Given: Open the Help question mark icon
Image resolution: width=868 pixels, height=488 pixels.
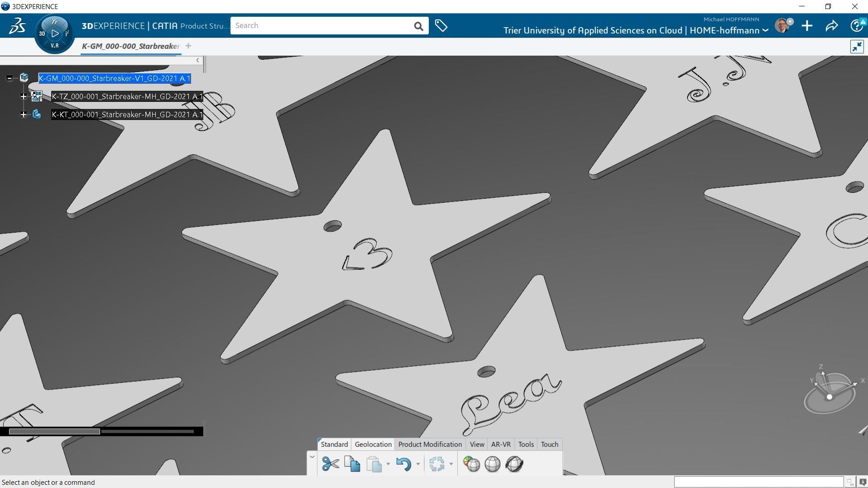Looking at the screenshot, I should [x=856, y=26].
